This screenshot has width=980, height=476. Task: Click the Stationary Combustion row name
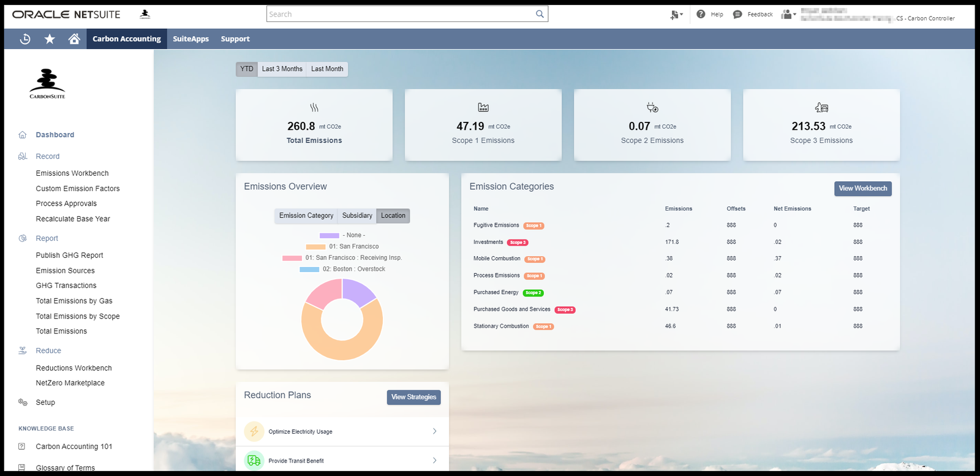pos(501,327)
